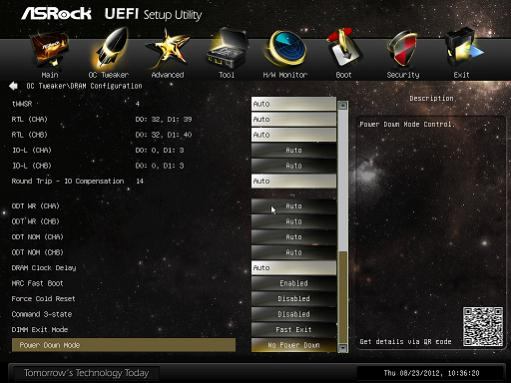Switch to the Security tab label
The width and height of the screenshot is (511, 383).
[x=403, y=75]
